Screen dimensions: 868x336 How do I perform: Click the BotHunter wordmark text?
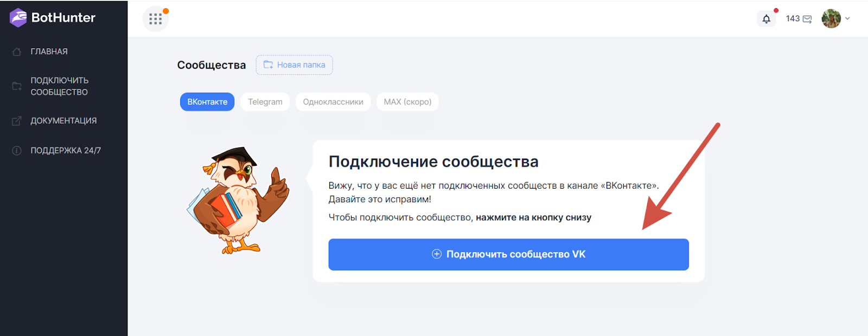[63, 18]
